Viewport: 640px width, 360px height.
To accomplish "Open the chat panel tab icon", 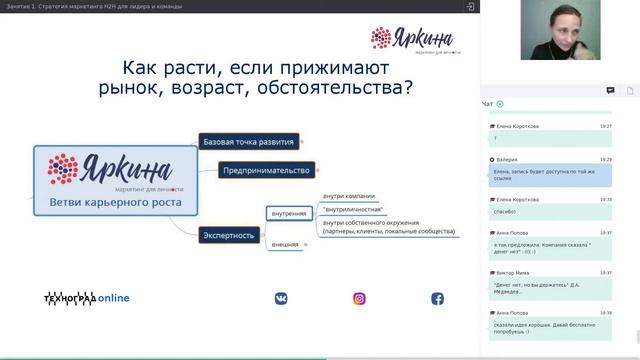I will pos(610,90).
